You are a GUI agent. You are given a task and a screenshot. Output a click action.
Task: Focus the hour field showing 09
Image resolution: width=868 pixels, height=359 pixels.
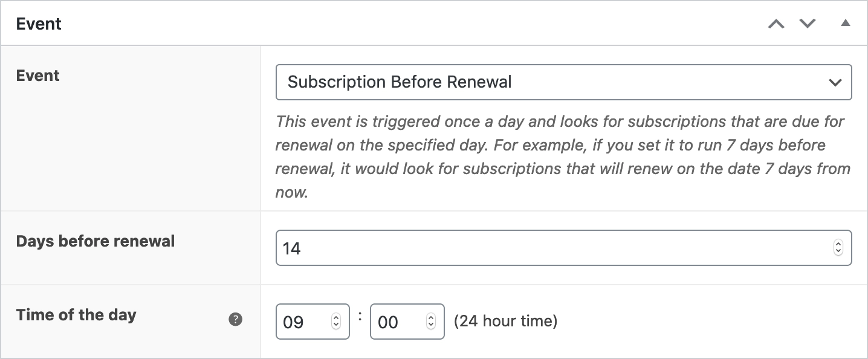(x=303, y=322)
